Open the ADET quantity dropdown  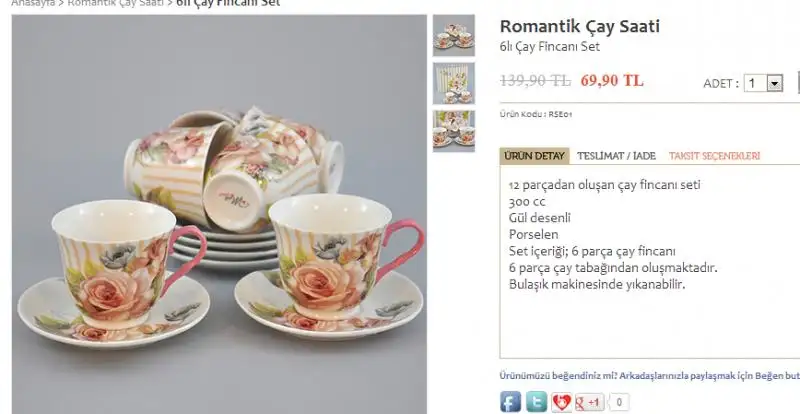pyautogui.click(x=763, y=83)
